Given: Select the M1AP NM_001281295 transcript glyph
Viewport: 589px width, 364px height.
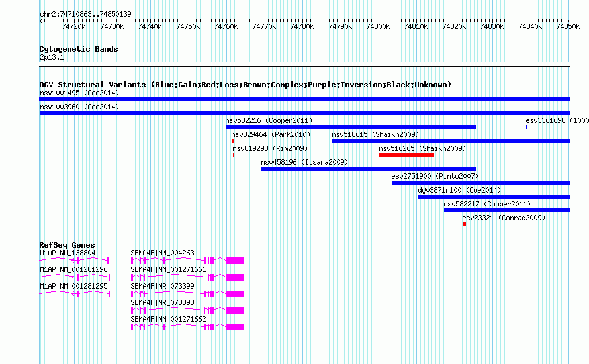Looking at the screenshot, I should click(x=74, y=293).
